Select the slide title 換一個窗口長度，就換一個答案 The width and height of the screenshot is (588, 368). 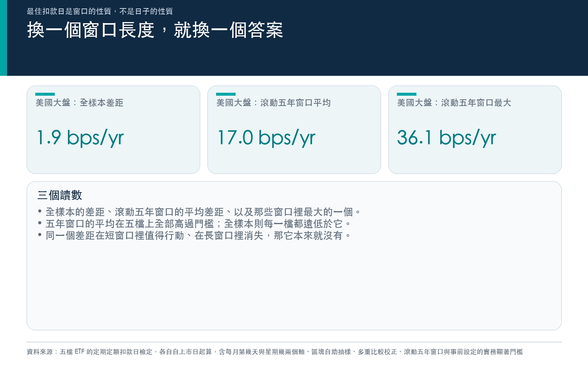click(155, 30)
